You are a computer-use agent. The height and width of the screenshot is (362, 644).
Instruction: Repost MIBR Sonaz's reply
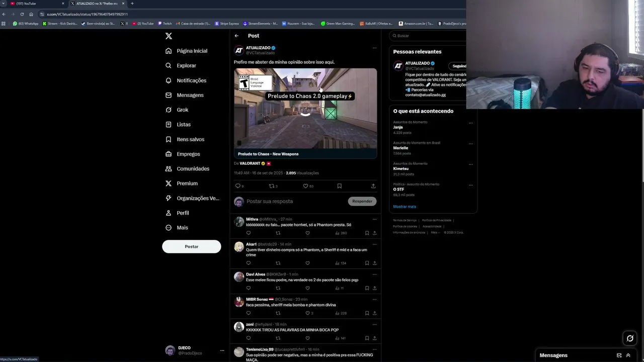278,313
